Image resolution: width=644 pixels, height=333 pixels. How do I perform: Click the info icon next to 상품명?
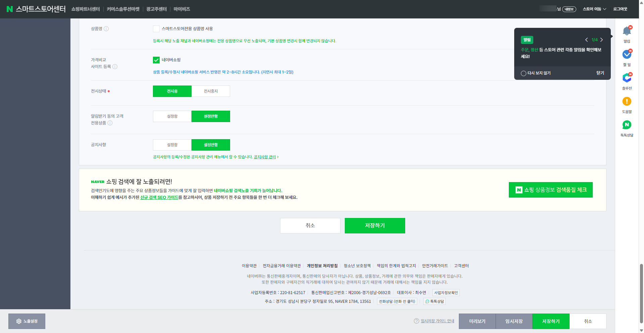106,29
